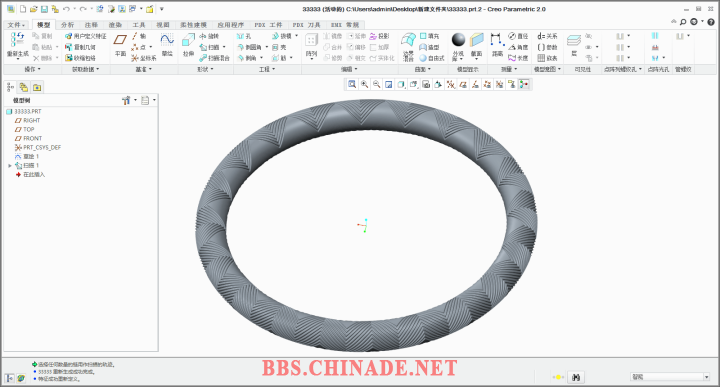
Task: Expand the 扫描 1 feature in model tree
Action: [x=10, y=165]
